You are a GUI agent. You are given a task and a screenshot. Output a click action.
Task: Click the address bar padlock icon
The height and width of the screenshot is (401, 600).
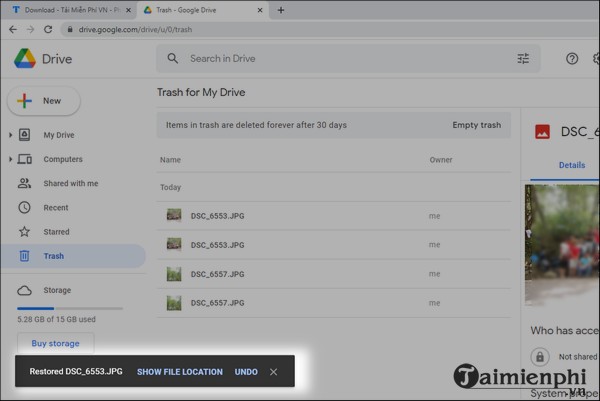70,29
